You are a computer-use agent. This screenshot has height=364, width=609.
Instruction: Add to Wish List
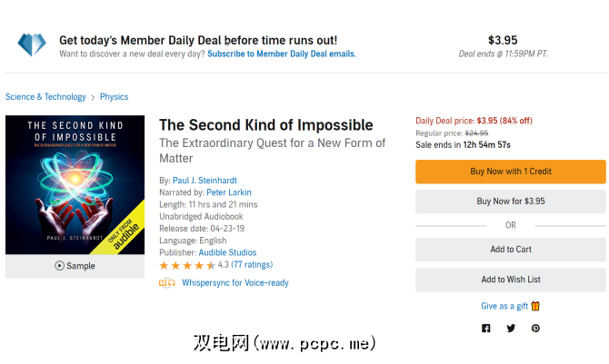(x=511, y=280)
